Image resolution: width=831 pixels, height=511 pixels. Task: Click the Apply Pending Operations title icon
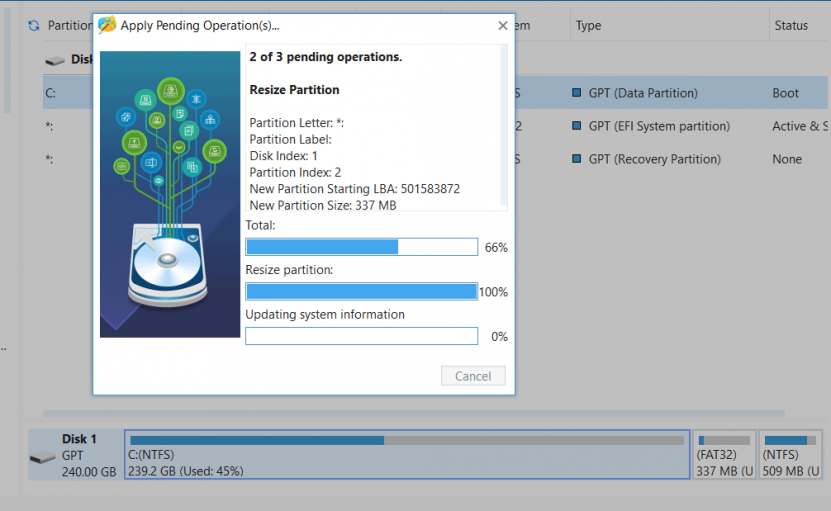point(107,25)
